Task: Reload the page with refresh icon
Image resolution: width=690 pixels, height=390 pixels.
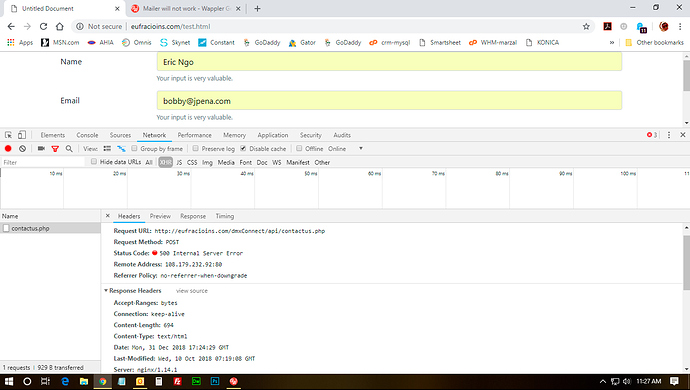Action: click(x=43, y=26)
